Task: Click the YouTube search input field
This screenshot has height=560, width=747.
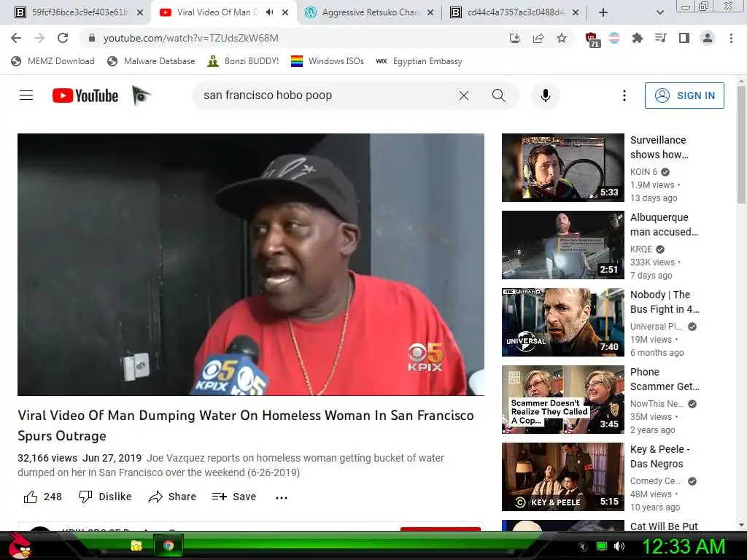Action: point(324,96)
